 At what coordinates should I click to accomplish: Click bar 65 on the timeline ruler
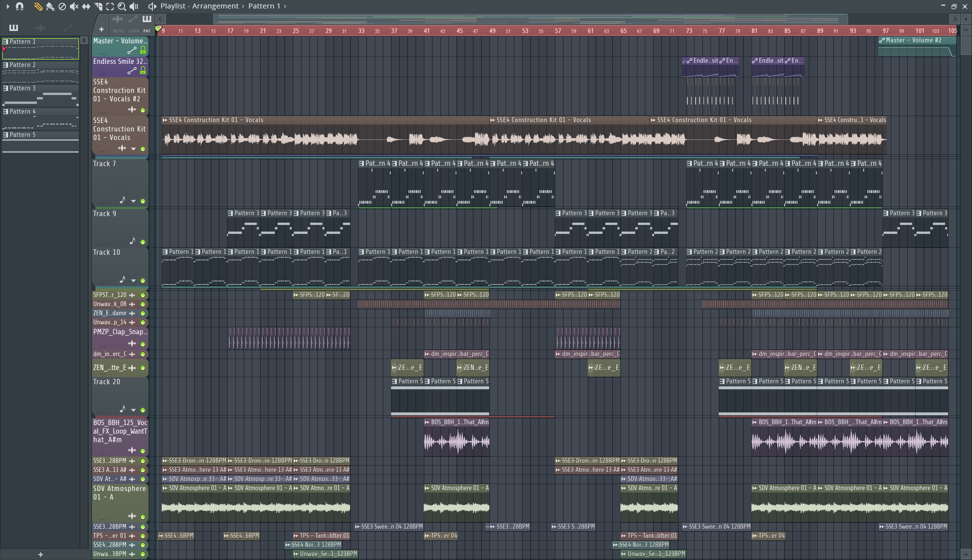coord(623,31)
